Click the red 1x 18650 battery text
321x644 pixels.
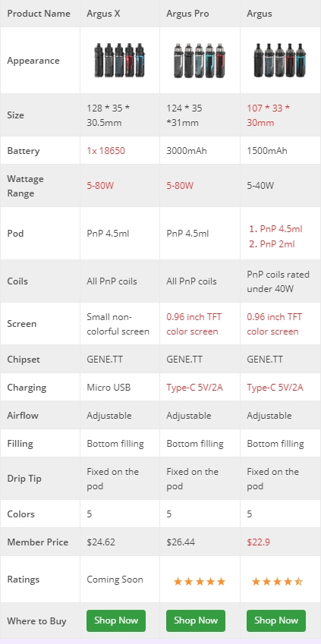[x=105, y=151]
